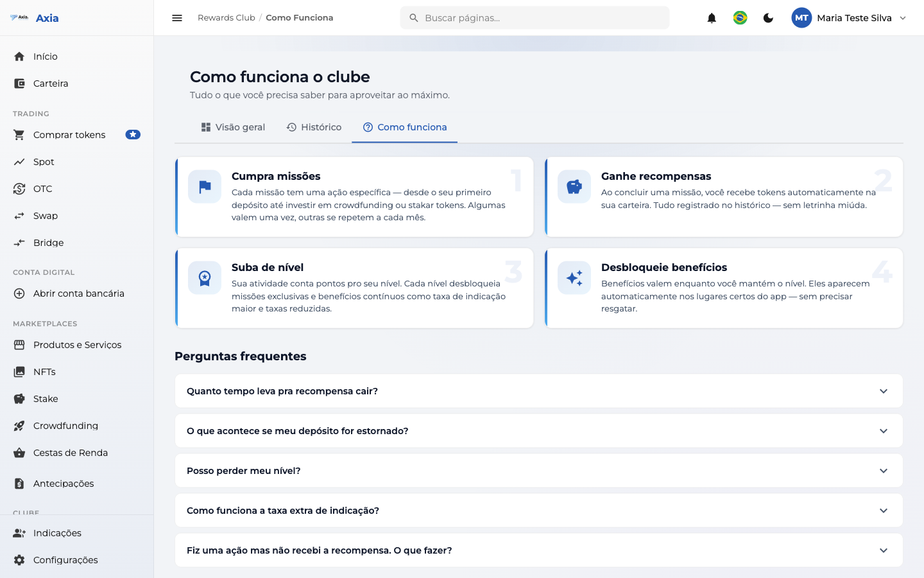Open the Swap arrows icon
The image size is (924, 578).
(x=19, y=216)
